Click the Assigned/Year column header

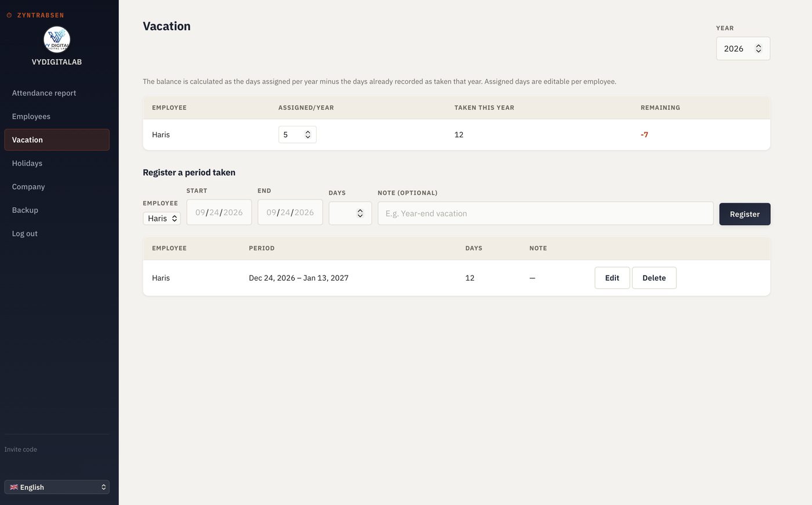coord(306,108)
